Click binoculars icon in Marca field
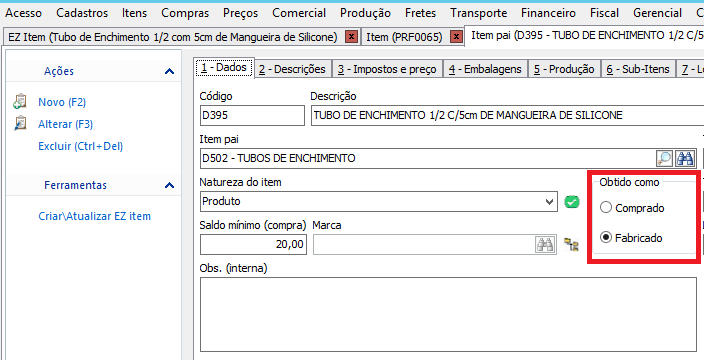The width and height of the screenshot is (704, 360). (545, 245)
